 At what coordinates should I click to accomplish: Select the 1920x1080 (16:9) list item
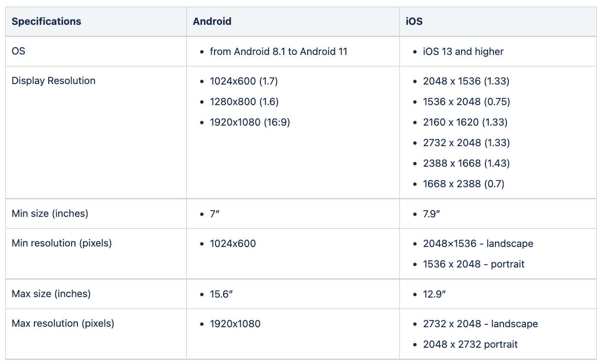(x=250, y=122)
